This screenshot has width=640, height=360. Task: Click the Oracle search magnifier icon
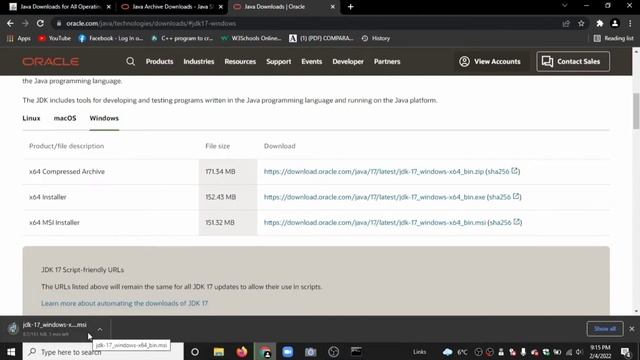coord(130,61)
